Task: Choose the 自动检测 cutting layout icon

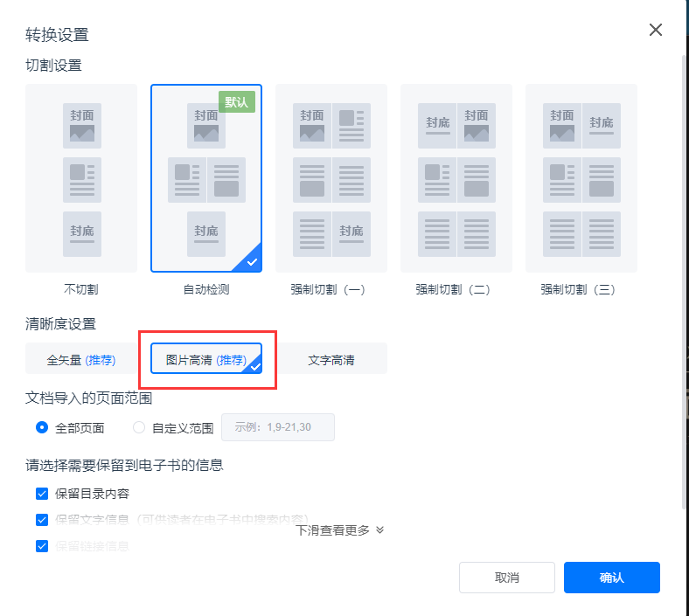Action: [x=206, y=178]
